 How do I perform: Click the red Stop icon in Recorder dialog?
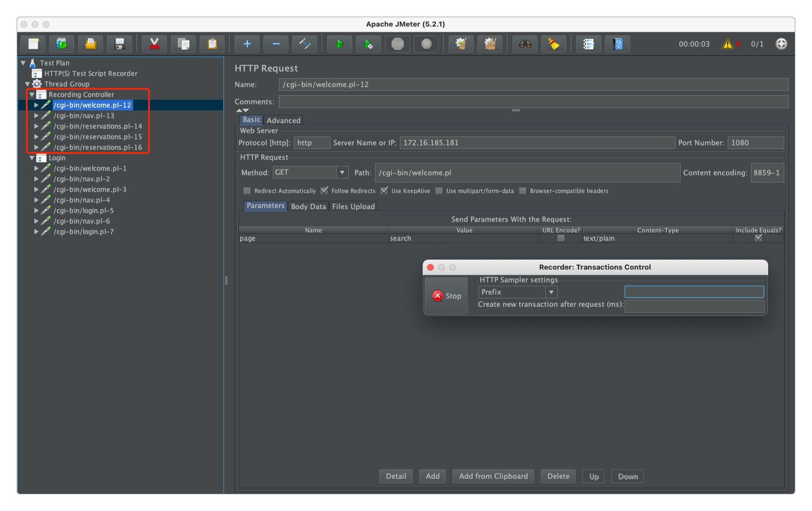click(x=438, y=296)
